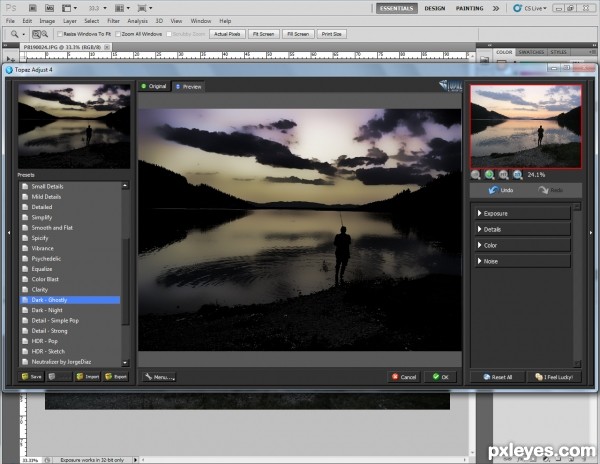The image size is (600, 464).
Task: Click Topaz zoom out magnifier icon
Action: coord(476,175)
